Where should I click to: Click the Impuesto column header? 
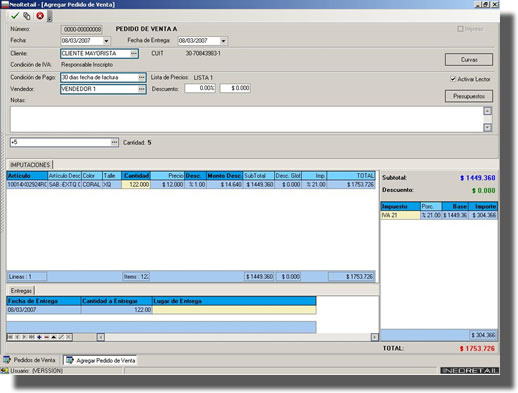(400, 207)
